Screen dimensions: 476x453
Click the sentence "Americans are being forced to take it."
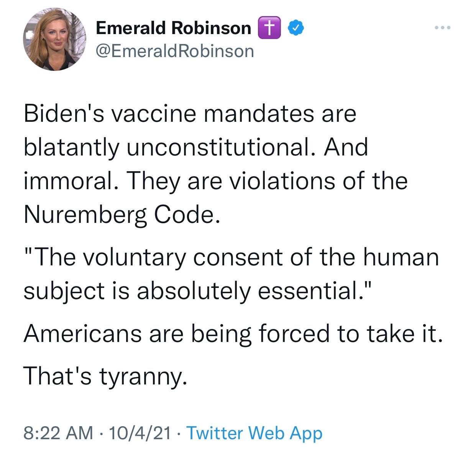pyautogui.click(x=233, y=334)
